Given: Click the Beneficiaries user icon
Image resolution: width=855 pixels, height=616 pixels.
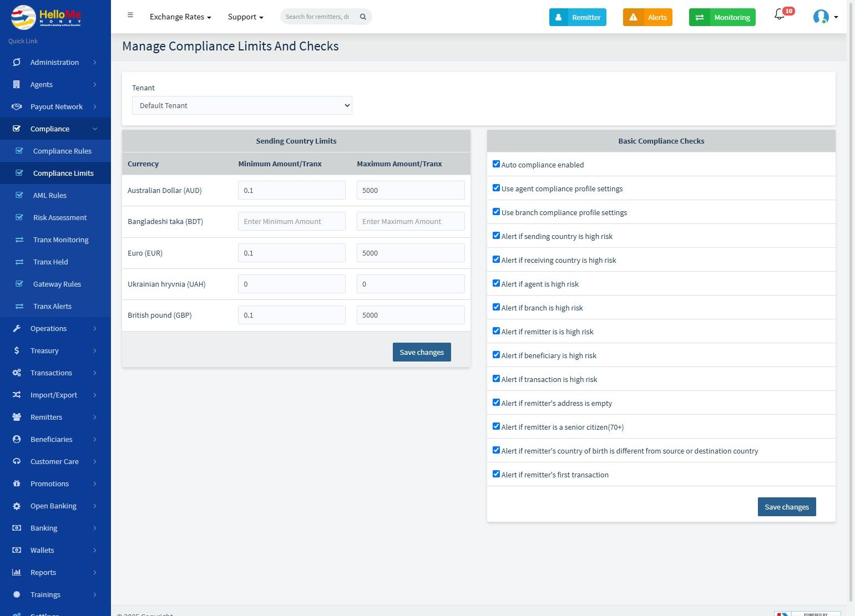Looking at the screenshot, I should 17,439.
